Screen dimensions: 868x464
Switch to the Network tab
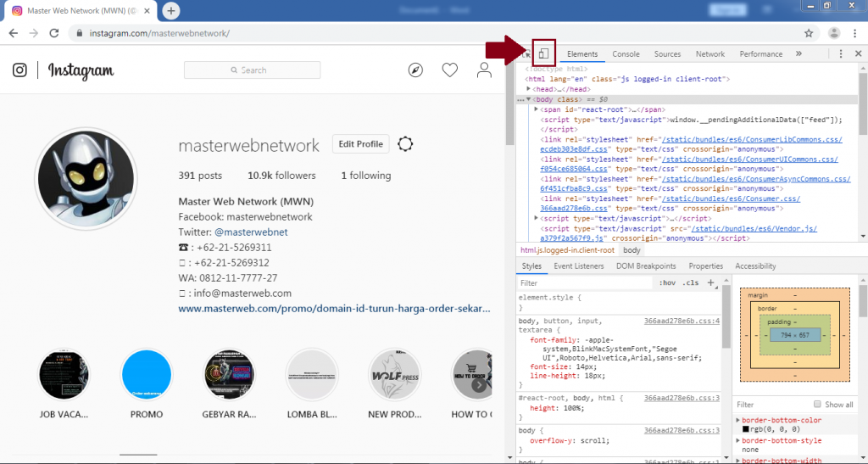tap(709, 53)
